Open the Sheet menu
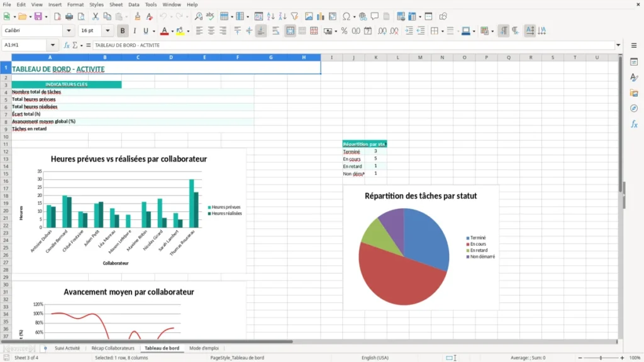Viewport: 644px width, 362px height. coord(116,4)
